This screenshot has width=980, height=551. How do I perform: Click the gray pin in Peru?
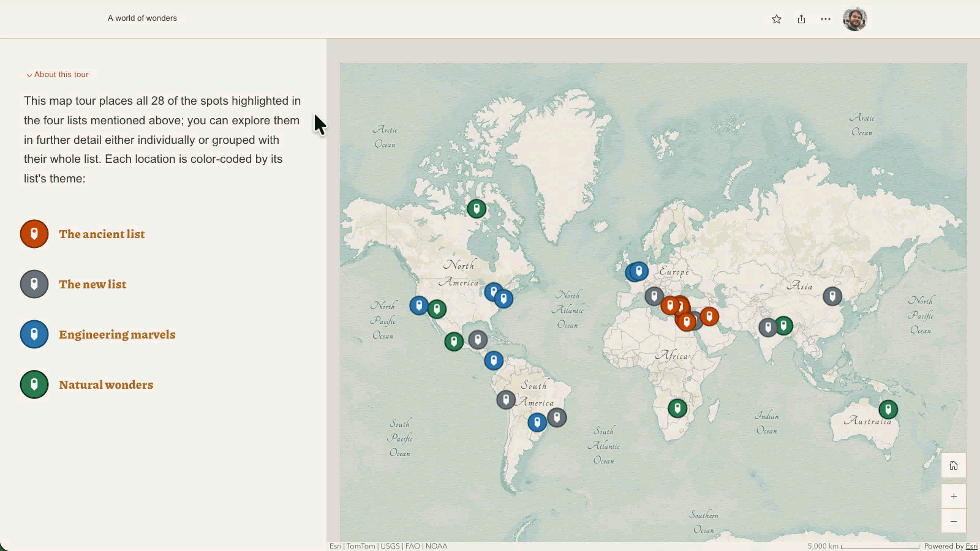(506, 400)
